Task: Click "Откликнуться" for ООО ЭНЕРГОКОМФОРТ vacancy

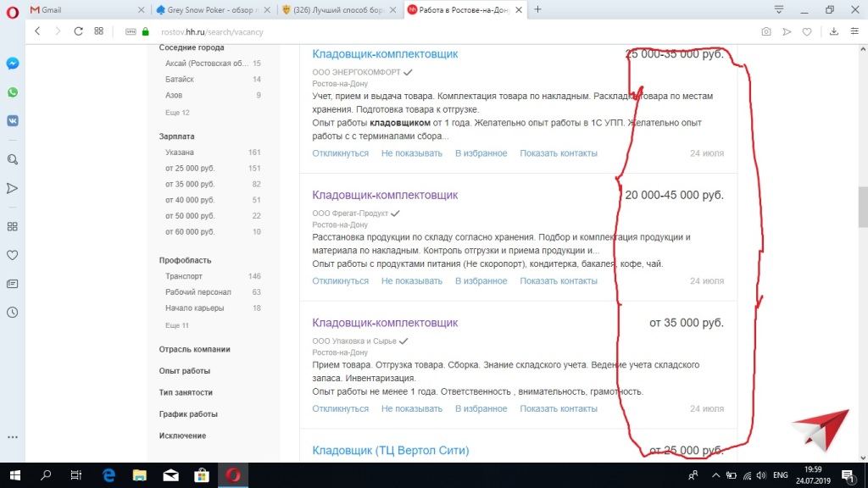Action: pyautogui.click(x=340, y=153)
